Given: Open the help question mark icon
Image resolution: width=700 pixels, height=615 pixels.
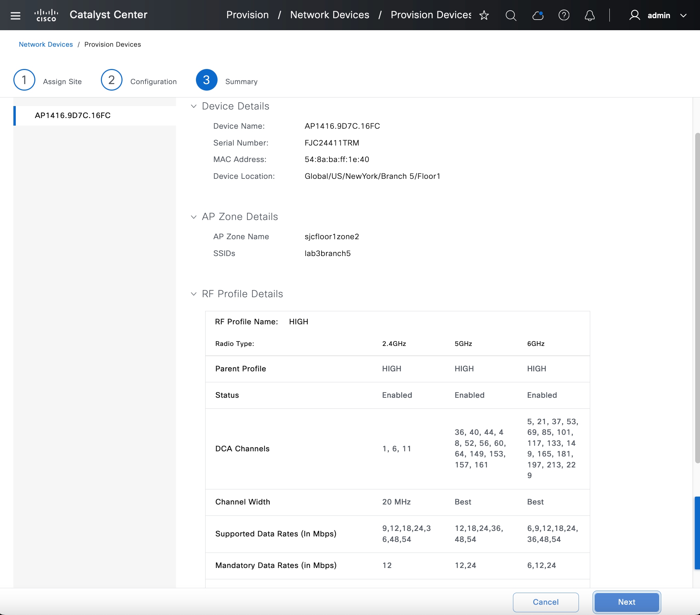Looking at the screenshot, I should [564, 15].
